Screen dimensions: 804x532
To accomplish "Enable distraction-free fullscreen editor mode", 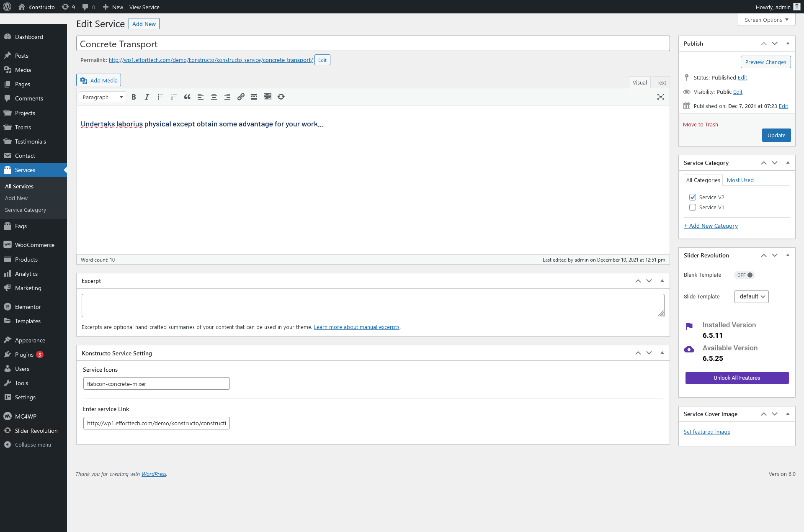I will [x=661, y=97].
